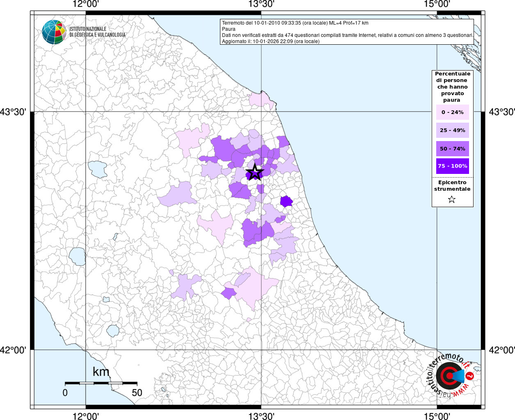Click the 'Epicentro strumentale' legend label

pos(452,186)
